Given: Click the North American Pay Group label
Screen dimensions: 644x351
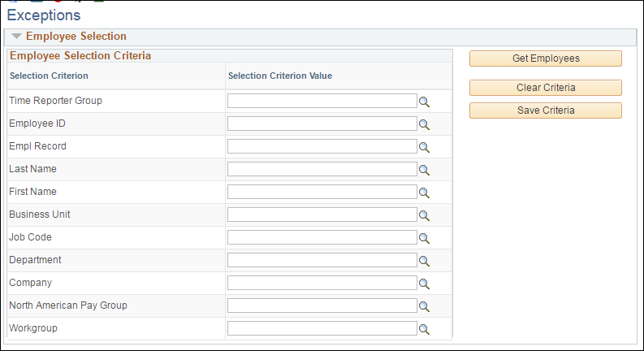Looking at the screenshot, I should pos(68,305).
